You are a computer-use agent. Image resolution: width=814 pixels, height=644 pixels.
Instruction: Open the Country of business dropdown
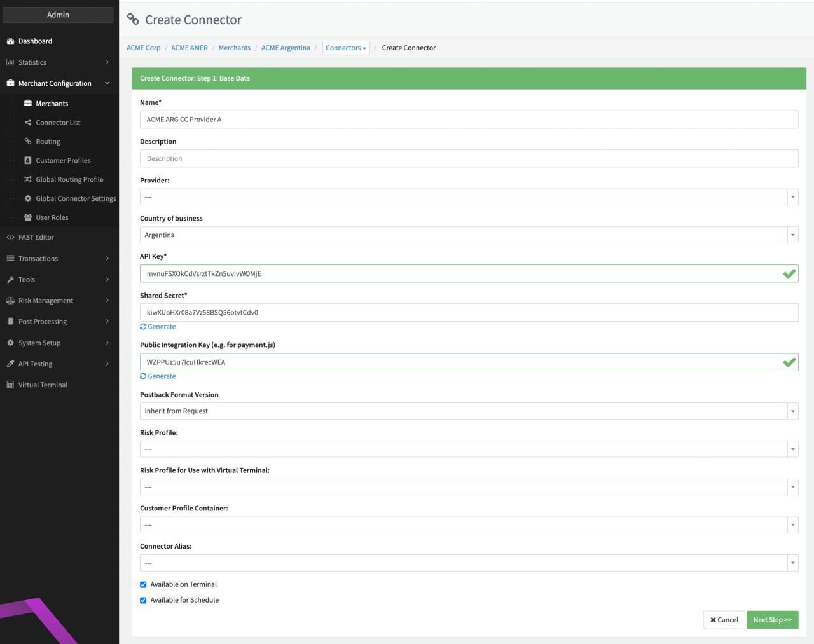(792, 235)
